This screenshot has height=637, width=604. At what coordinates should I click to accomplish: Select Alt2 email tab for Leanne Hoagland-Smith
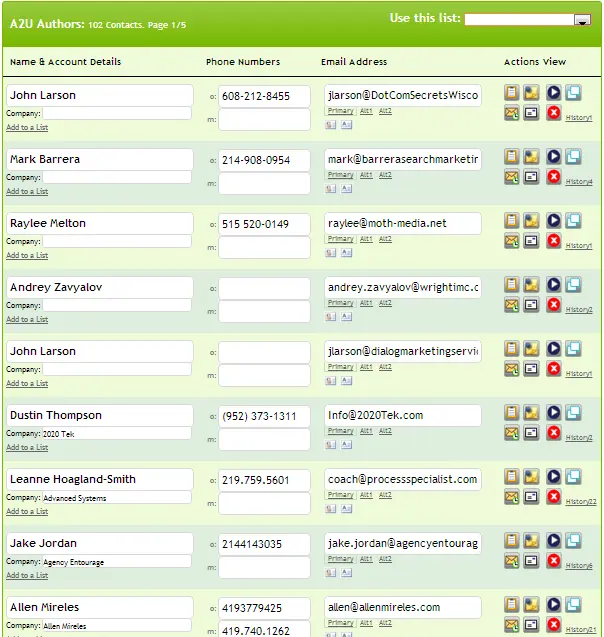pyautogui.click(x=385, y=495)
